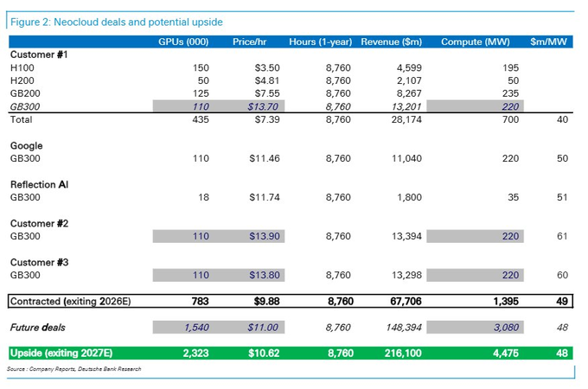Screen dimensions: 588x389
Task: Click the 'H200' row label
Action: [x=22, y=80]
